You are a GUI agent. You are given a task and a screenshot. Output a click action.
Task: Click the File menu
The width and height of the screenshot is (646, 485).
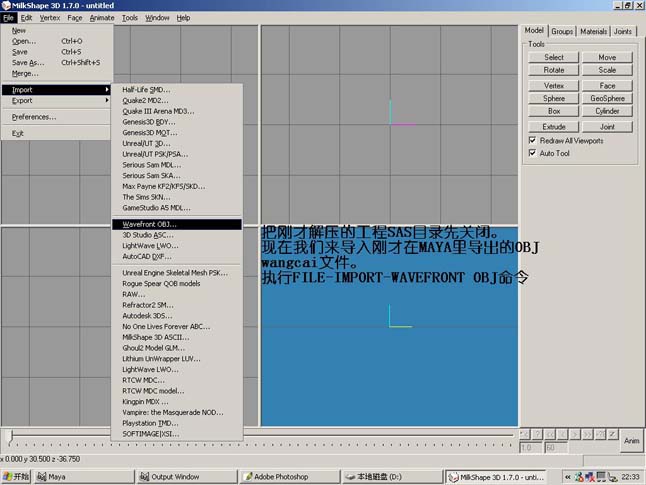[8, 18]
